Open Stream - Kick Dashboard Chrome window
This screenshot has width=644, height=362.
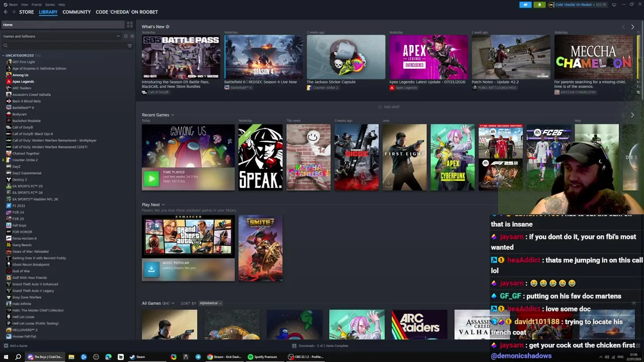pyautogui.click(x=224, y=357)
